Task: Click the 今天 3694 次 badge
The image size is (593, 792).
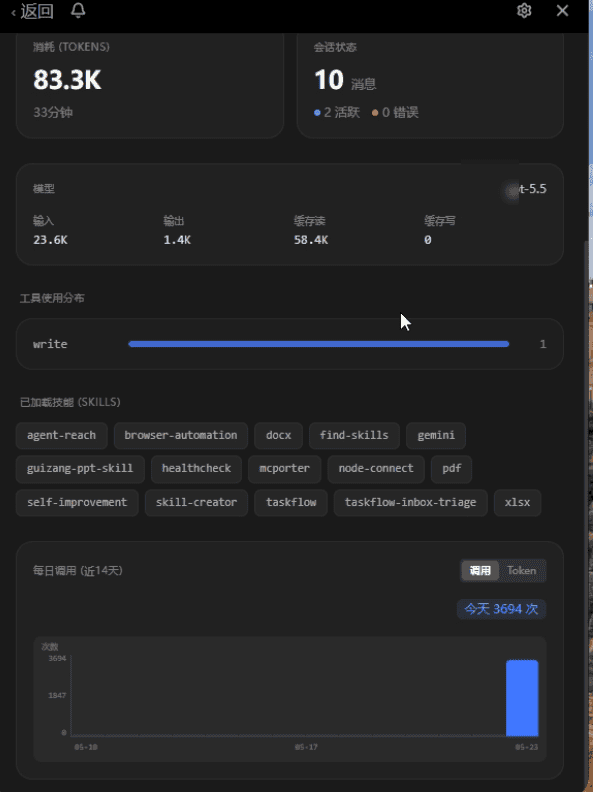Action: pyautogui.click(x=502, y=609)
